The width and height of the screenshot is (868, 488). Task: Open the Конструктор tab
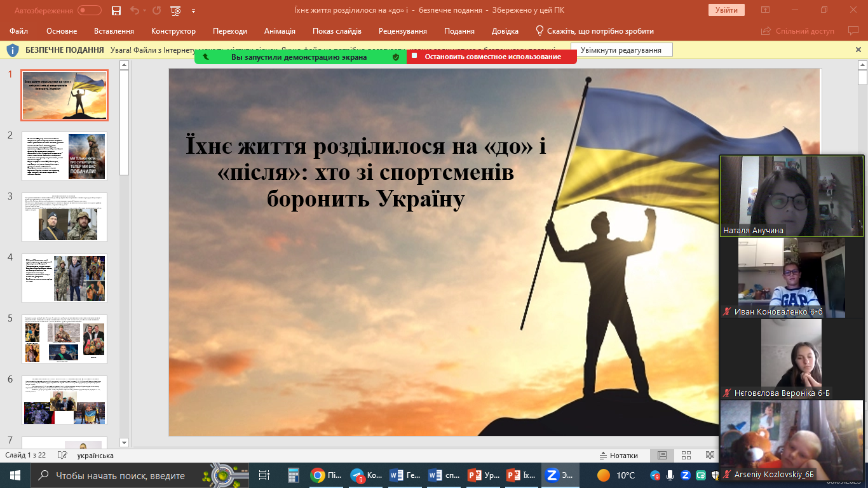pos(173,31)
